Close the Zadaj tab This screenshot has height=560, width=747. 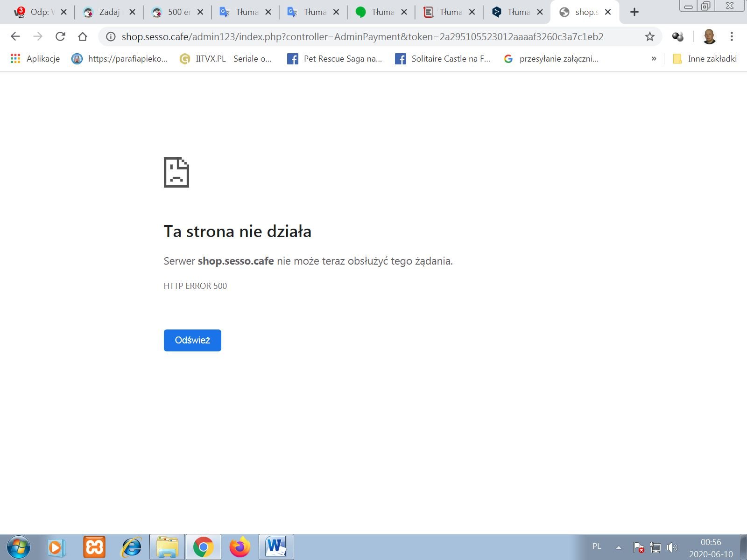pyautogui.click(x=132, y=12)
